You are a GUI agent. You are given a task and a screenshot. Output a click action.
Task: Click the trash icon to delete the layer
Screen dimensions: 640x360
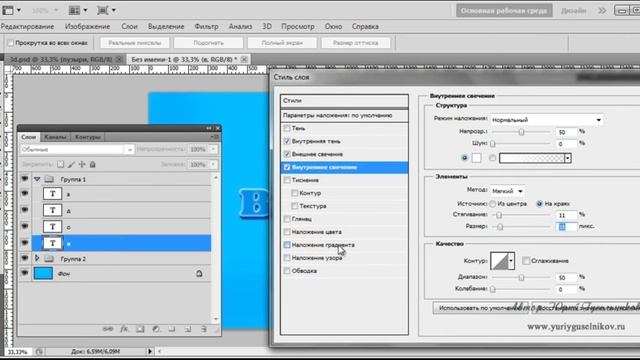[x=203, y=329]
